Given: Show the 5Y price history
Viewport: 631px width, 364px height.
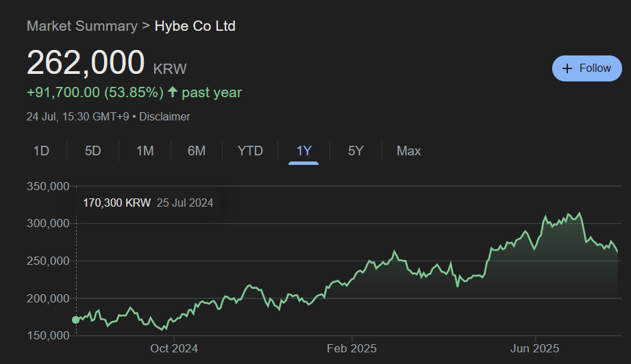Looking at the screenshot, I should pos(356,151).
